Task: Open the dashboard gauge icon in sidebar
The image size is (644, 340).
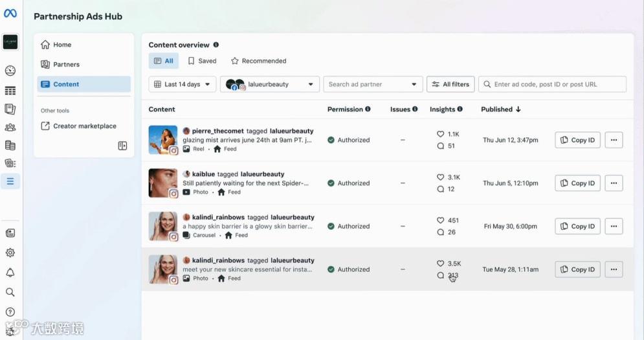Action: 10,71
